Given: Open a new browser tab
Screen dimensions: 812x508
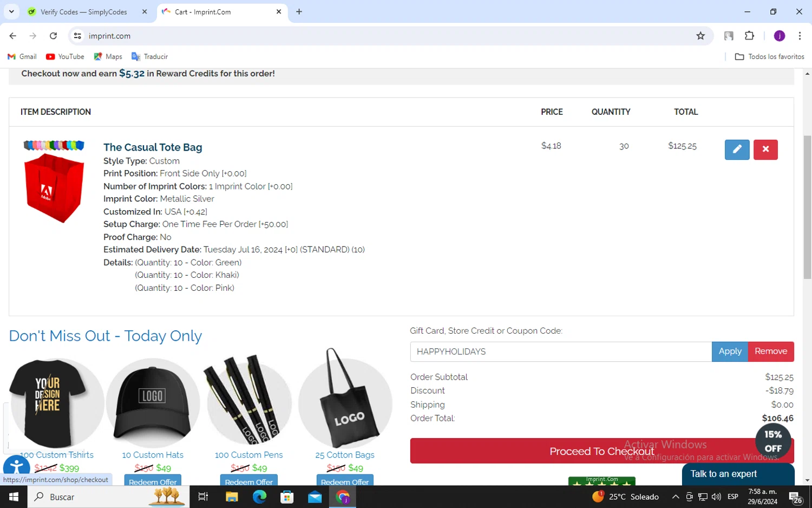Looking at the screenshot, I should point(299,11).
